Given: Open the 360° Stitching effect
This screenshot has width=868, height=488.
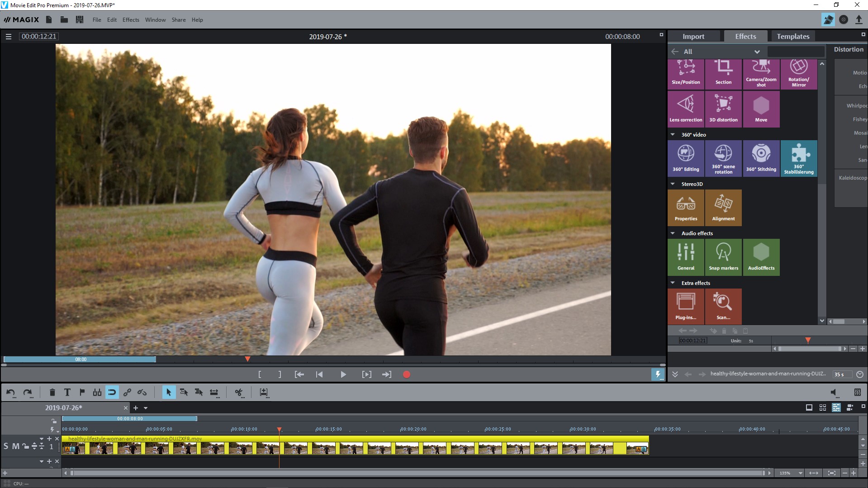Looking at the screenshot, I should pos(761,158).
